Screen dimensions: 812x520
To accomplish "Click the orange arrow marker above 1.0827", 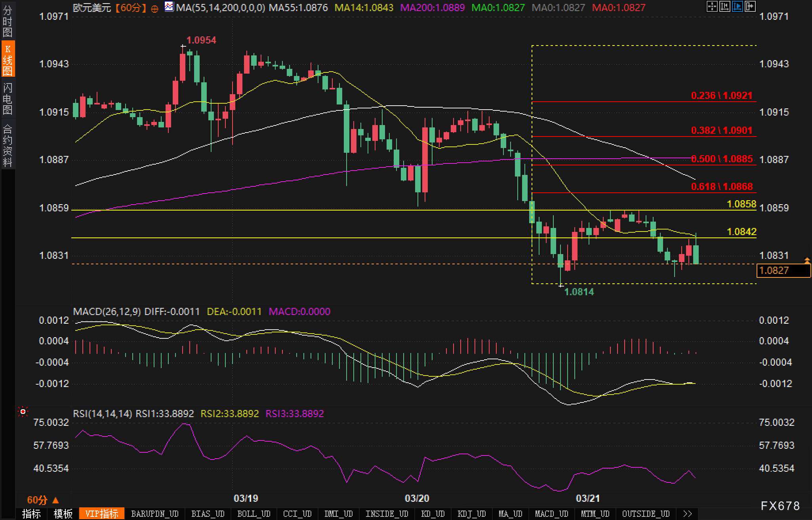I will [807, 260].
